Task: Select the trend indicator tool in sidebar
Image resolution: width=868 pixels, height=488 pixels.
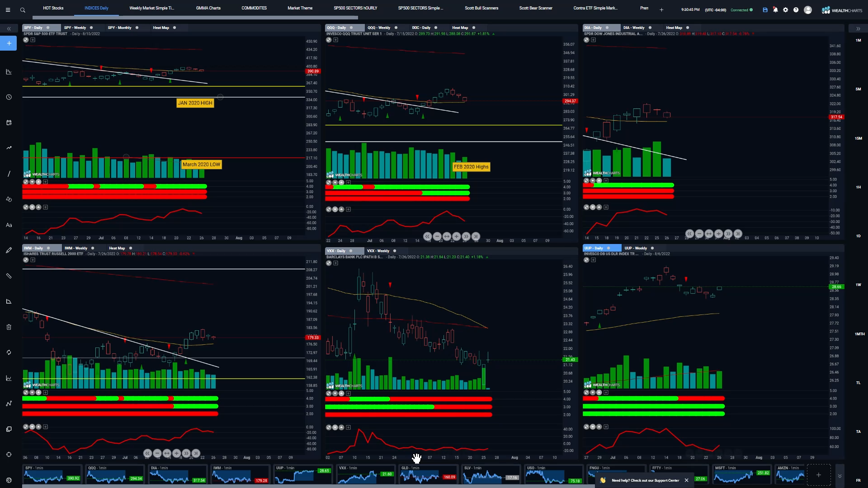Action: tap(9, 148)
